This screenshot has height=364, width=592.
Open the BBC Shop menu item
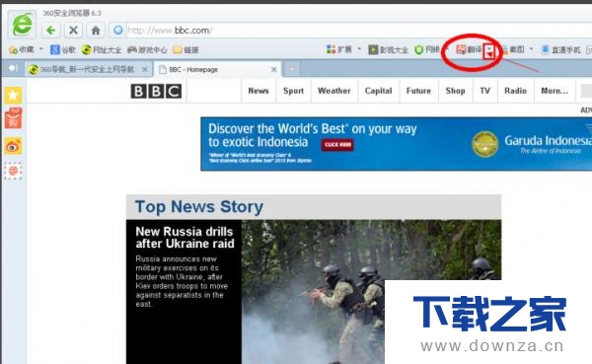pyautogui.click(x=455, y=91)
